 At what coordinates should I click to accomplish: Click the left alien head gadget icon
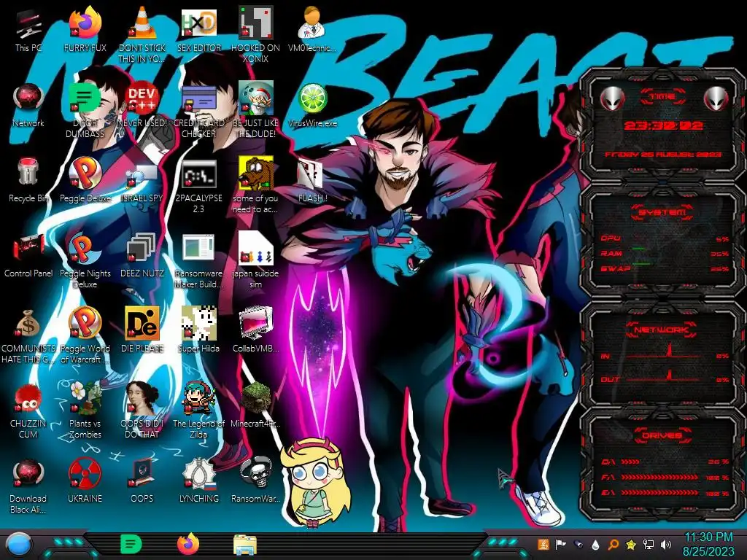(612, 99)
